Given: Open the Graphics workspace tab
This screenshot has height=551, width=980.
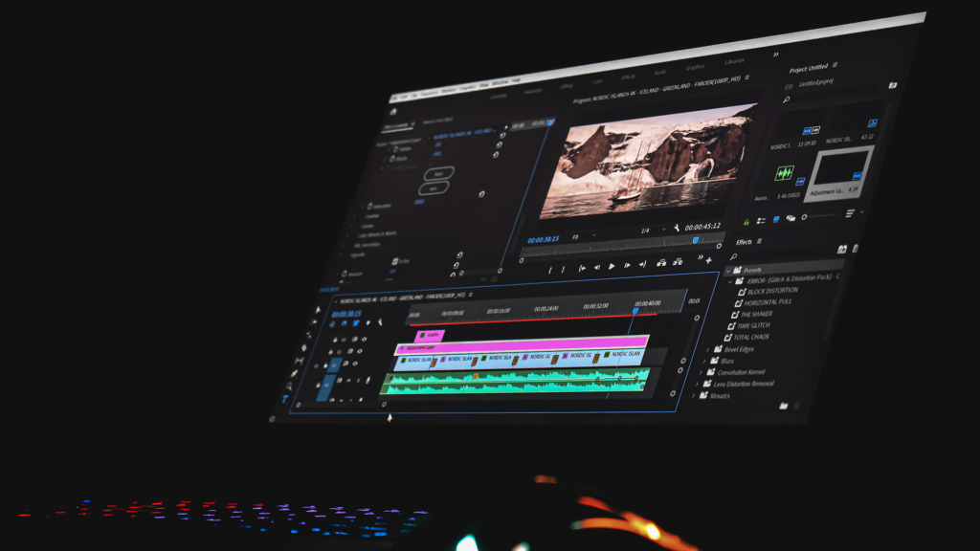Looking at the screenshot, I should [x=694, y=67].
